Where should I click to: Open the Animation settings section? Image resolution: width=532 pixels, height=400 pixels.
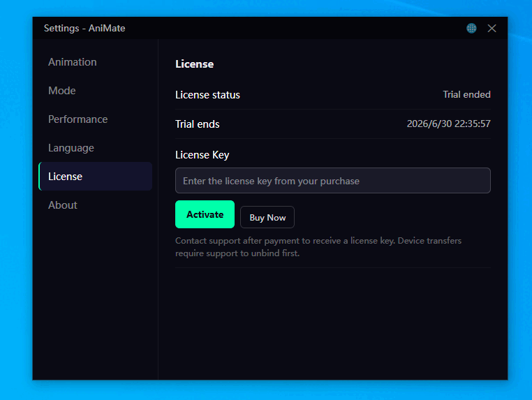click(x=96, y=62)
